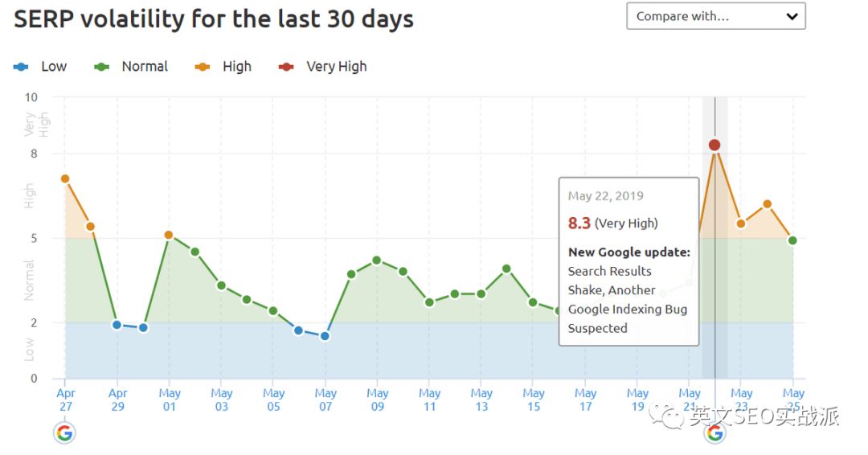Click the blue data point on Apr 29
Image resolution: width=868 pixels, height=455 pixels.
[x=117, y=325]
